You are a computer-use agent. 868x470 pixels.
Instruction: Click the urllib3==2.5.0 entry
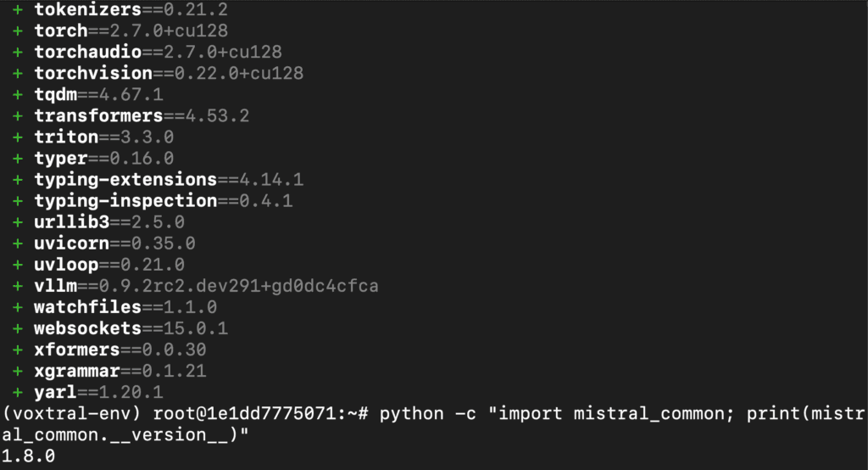point(109,222)
